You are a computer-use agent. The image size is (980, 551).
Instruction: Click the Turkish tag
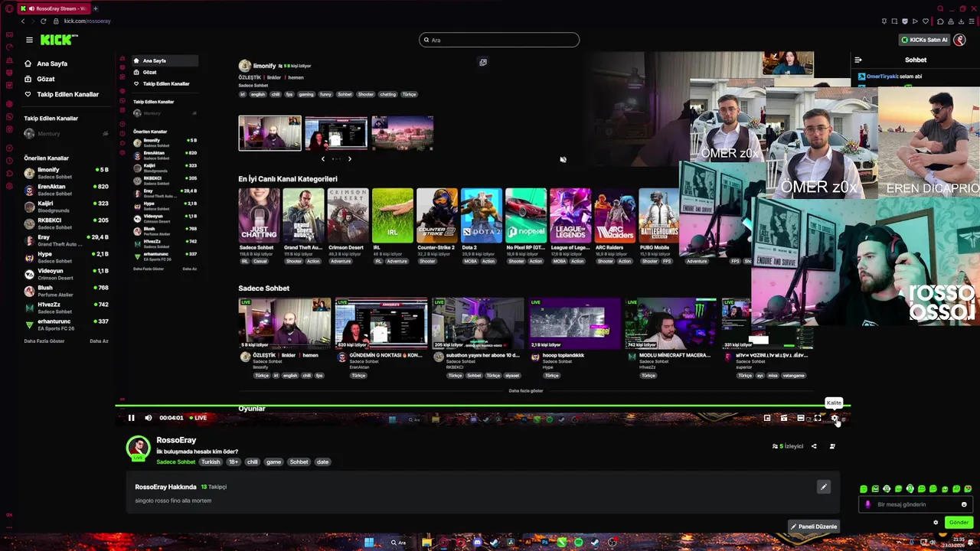(x=211, y=462)
